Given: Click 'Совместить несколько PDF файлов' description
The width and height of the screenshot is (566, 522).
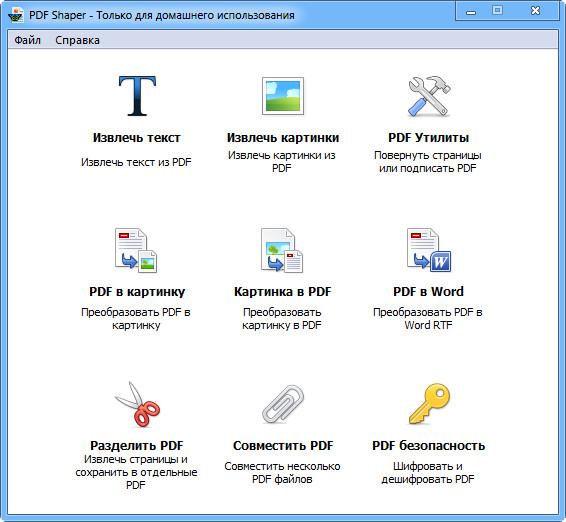Looking at the screenshot, I should point(282,473).
